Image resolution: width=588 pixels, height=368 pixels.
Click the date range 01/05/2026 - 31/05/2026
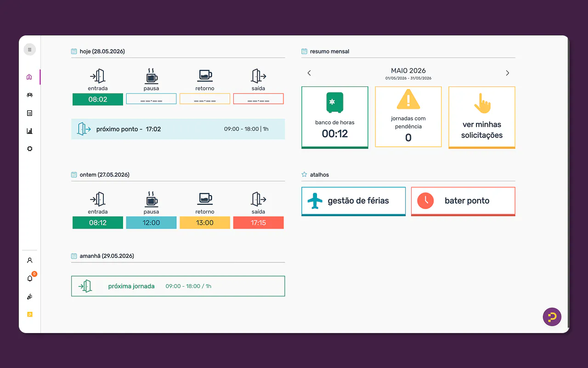point(408,79)
